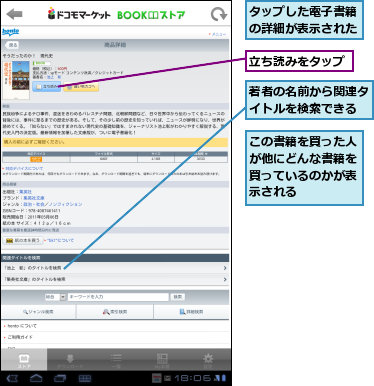Tap the 18:06 clock in status bar
Image resolution: width=374 pixels, height=386 pixels.
point(193,378)
